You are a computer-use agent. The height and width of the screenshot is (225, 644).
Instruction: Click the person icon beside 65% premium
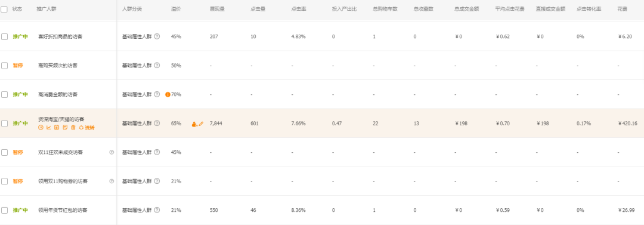[x=194, y=124]
